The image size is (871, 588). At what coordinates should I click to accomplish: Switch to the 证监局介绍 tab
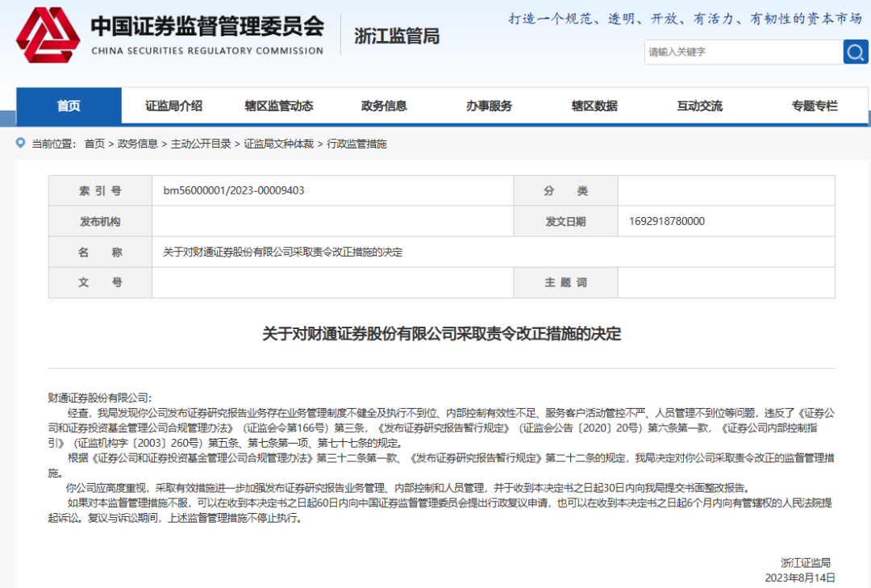pyautogui.click(x=173, y=105)
